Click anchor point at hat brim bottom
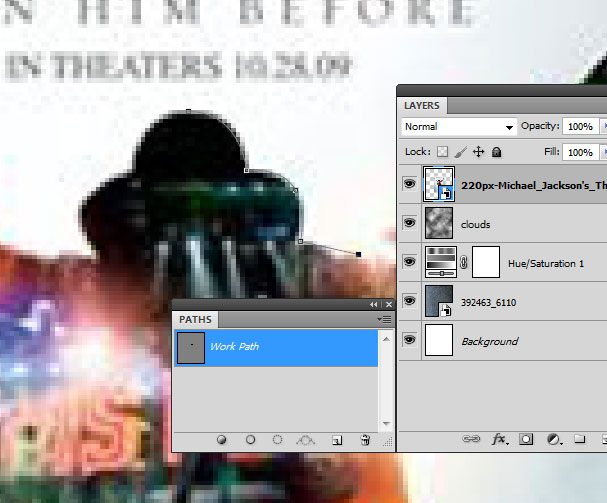The image size is (607, 503). (301, 241)
